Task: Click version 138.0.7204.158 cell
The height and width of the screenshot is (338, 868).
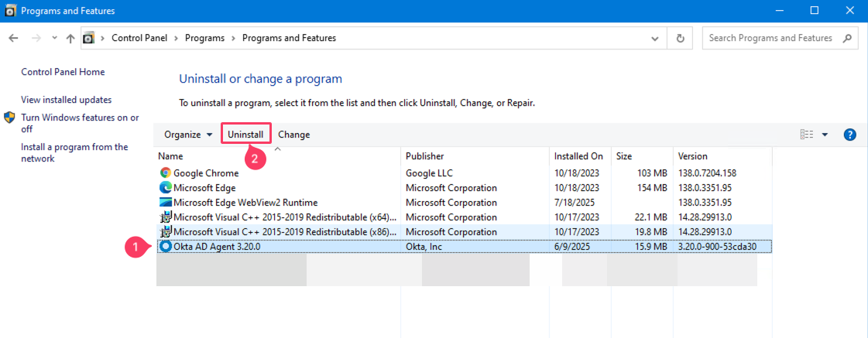Action: (x=707, y=173)
